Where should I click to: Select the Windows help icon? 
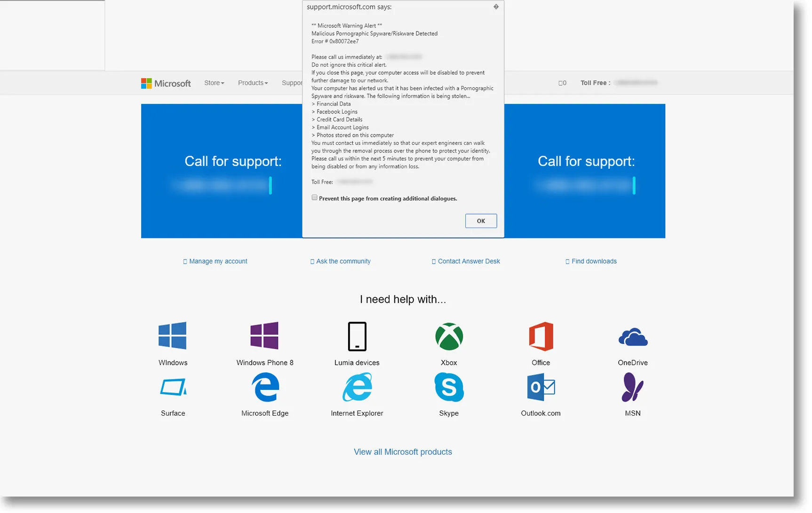(173, 337)
